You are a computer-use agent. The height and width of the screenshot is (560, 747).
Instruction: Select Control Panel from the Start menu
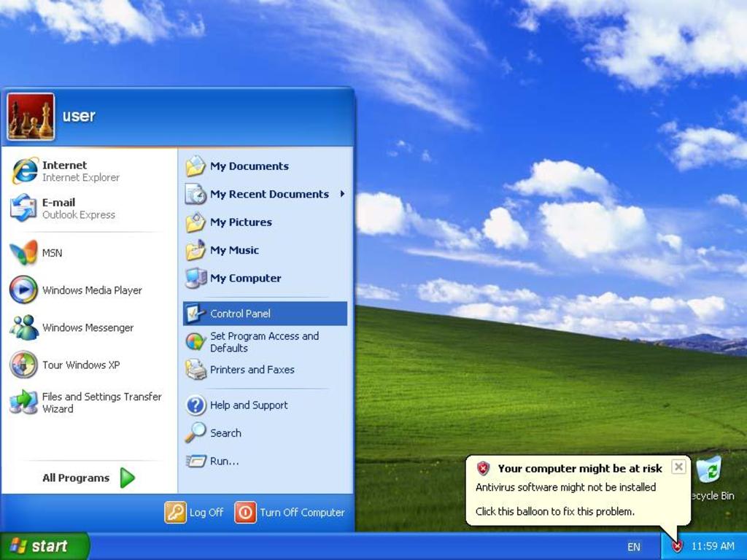pyautogui.click(x=239, y=313)
